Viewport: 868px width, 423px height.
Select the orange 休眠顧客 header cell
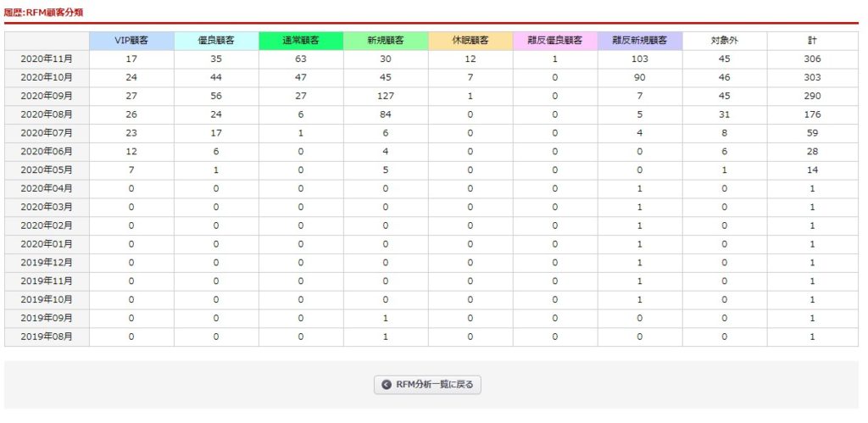[x=470, y=41]
